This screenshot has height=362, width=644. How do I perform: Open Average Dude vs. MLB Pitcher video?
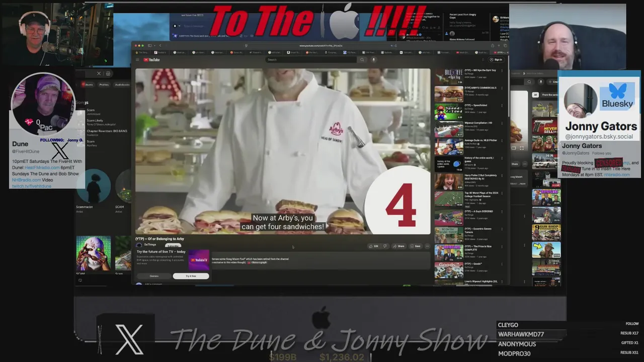point(449,147)
